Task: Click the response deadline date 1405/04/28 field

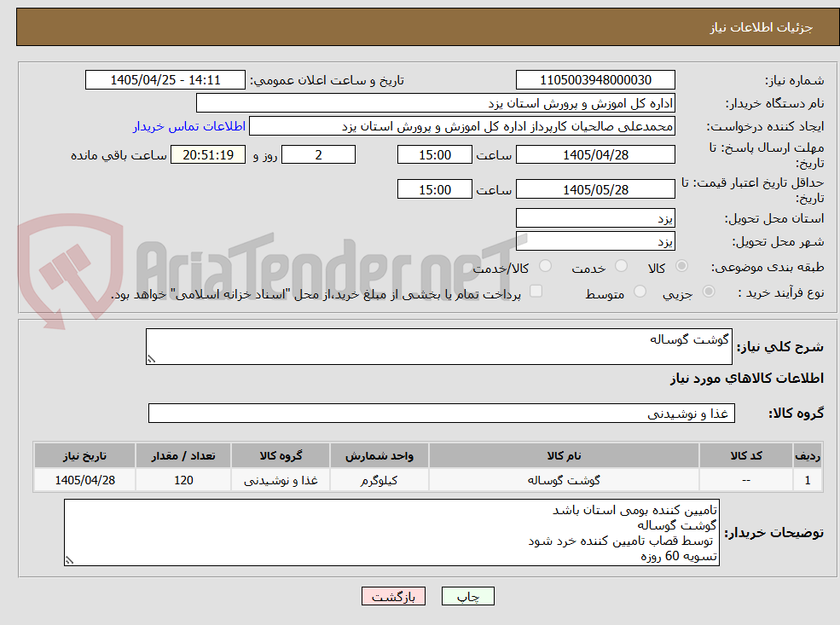Action: [595, 155]
